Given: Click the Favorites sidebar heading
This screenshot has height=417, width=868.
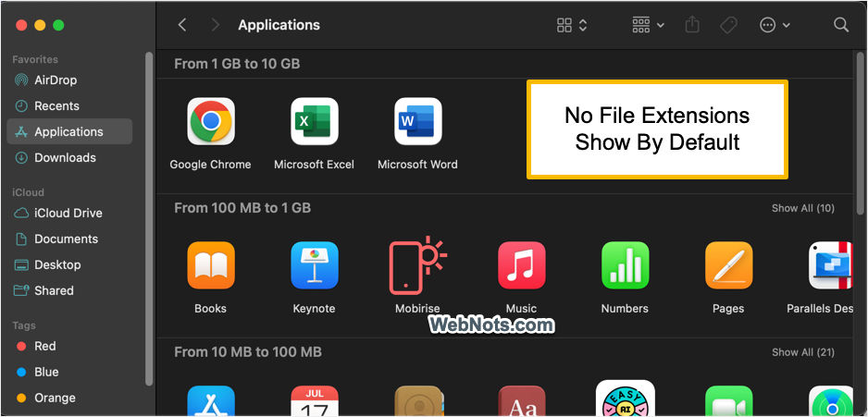Looking at the screenshot, I should (x=35, y=59).
